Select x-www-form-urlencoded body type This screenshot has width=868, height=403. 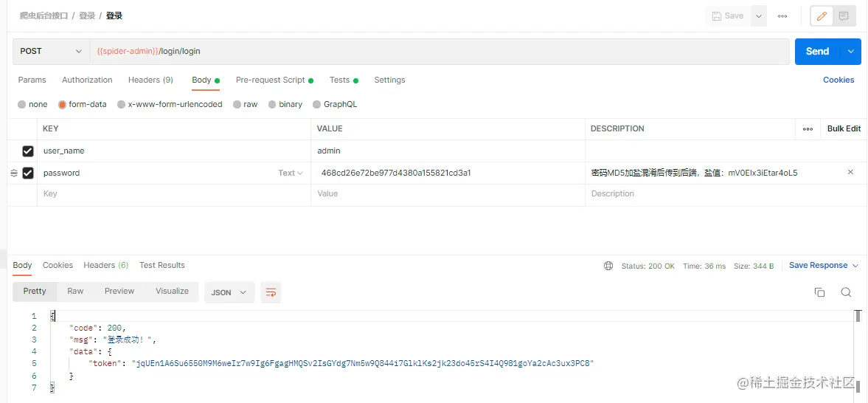point(170,104)
